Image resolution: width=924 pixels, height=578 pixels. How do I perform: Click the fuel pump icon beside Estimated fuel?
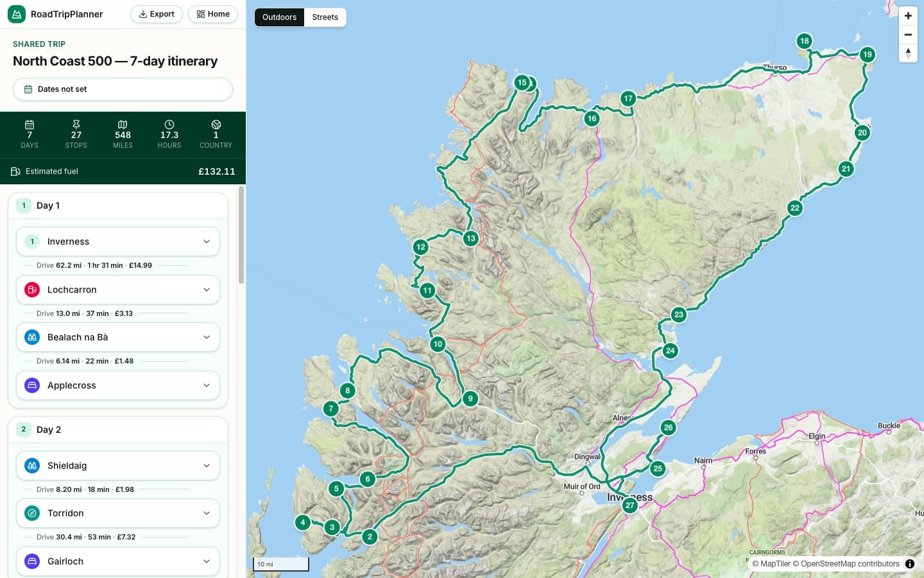pyautogui.click(x=15, y=171)
